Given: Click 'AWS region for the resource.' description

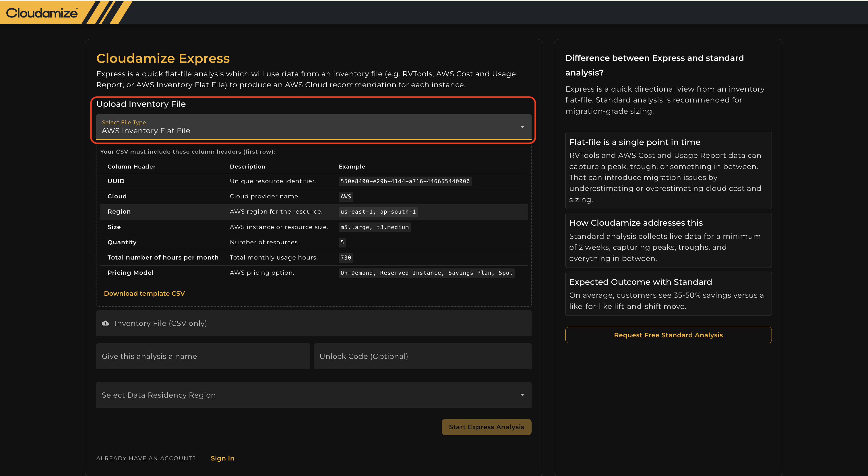Looking at the screenshot, I should 276,211.
